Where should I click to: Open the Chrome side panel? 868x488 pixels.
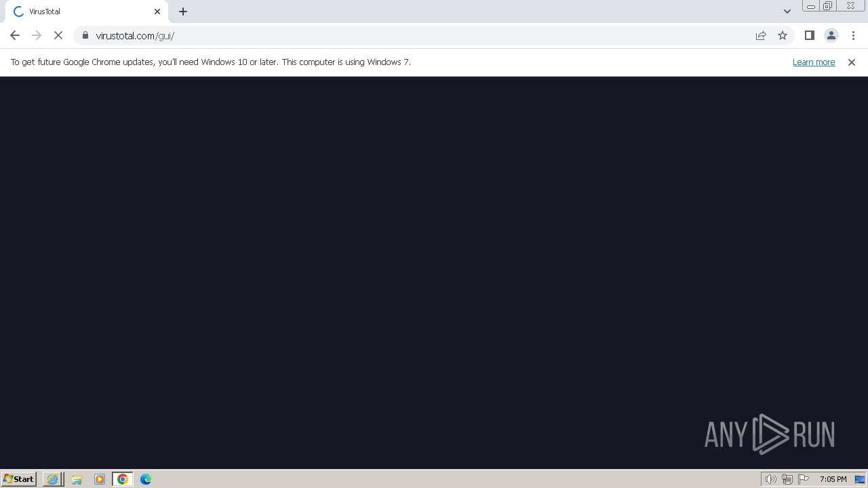coord(810,35)
